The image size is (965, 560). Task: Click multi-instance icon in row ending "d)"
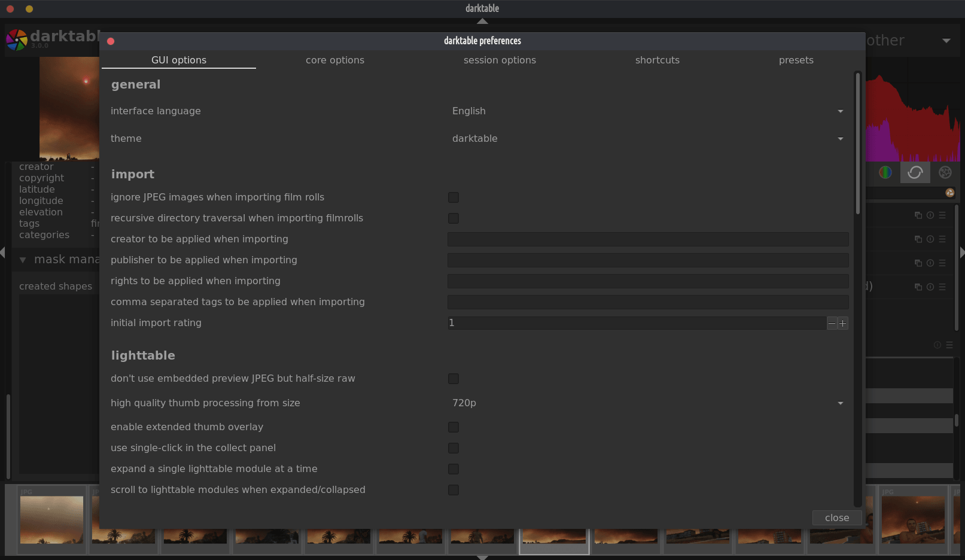(x=918, y=287)
